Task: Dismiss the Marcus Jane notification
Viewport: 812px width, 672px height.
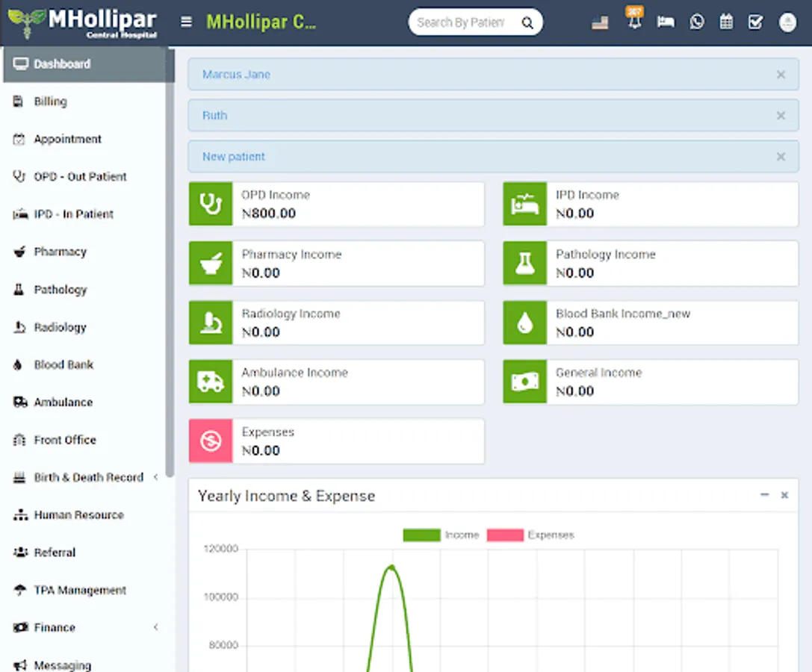Action: [x=781, y=75]
